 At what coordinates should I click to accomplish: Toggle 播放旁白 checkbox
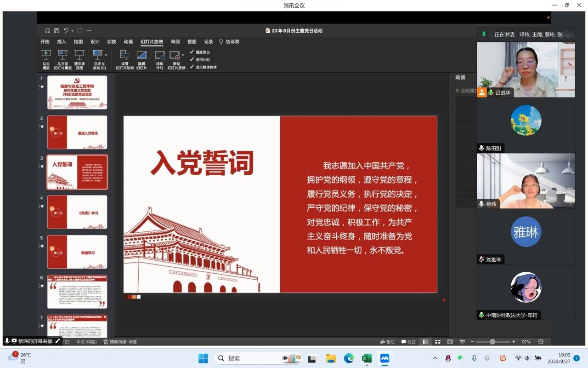192,52
